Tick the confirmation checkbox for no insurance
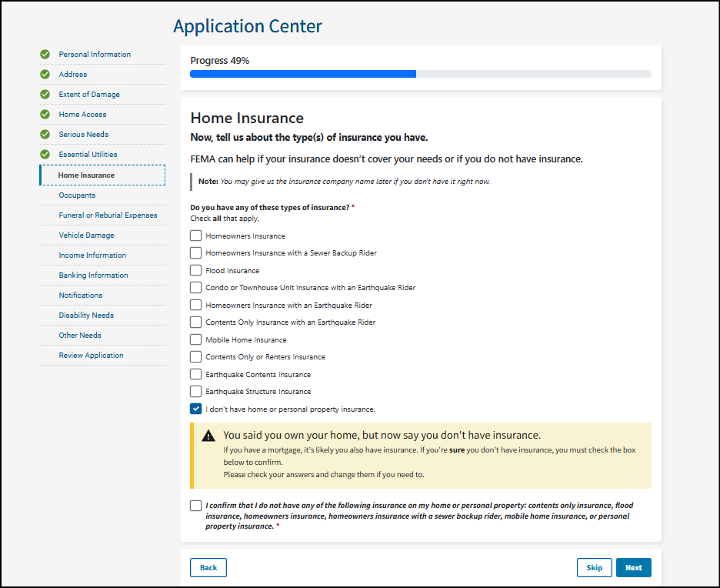The width and height of the screenshot is (720, 588). pyautogui.click(x=196, y=506)
